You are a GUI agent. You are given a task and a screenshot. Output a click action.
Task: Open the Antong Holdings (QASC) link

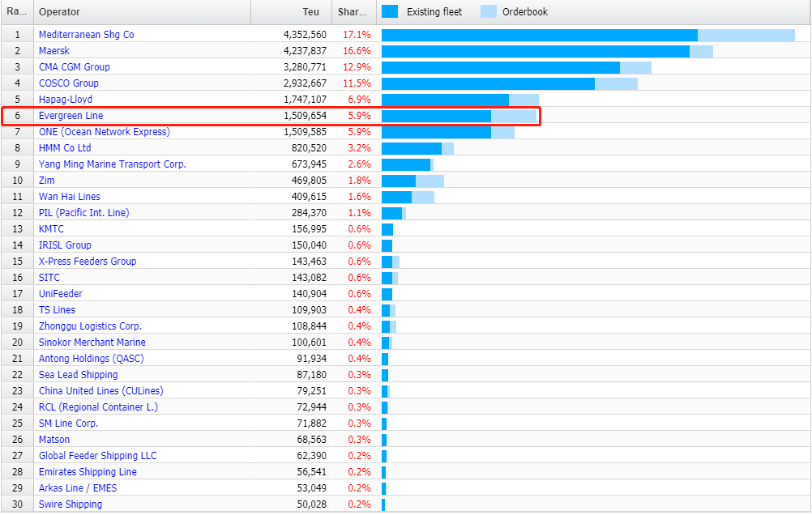[x=91, y=358]
